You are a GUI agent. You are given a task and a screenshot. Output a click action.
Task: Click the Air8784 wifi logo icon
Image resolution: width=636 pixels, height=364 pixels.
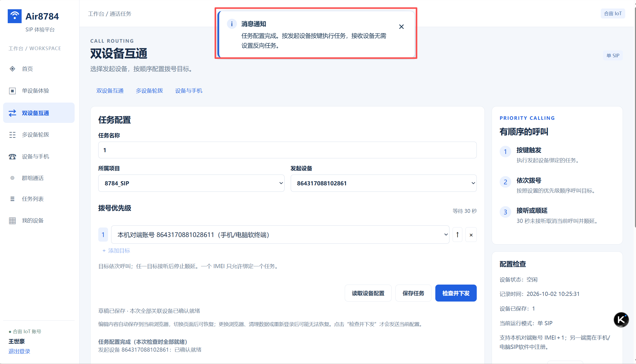[15, 16]
